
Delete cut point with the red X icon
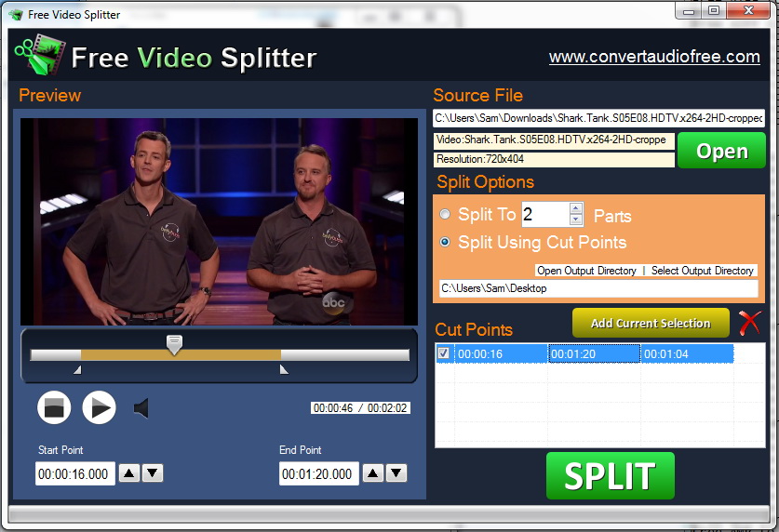749,323
